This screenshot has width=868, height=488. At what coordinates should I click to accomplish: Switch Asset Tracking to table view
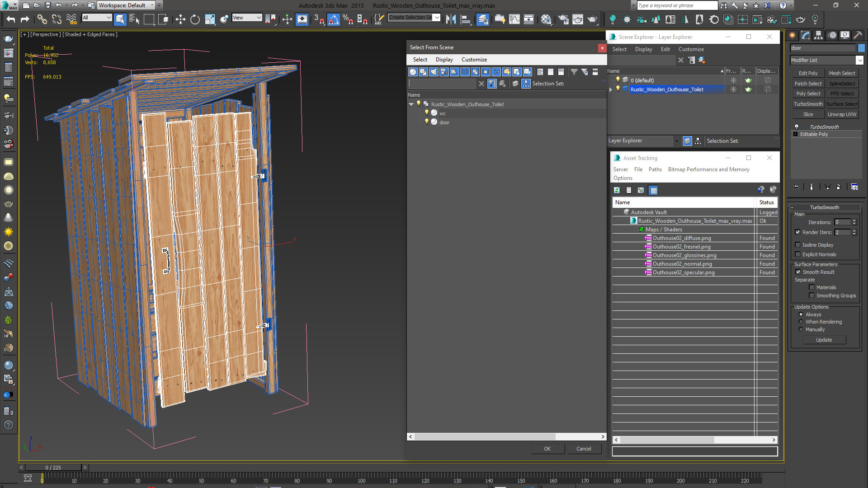click(x=654, y=190)
